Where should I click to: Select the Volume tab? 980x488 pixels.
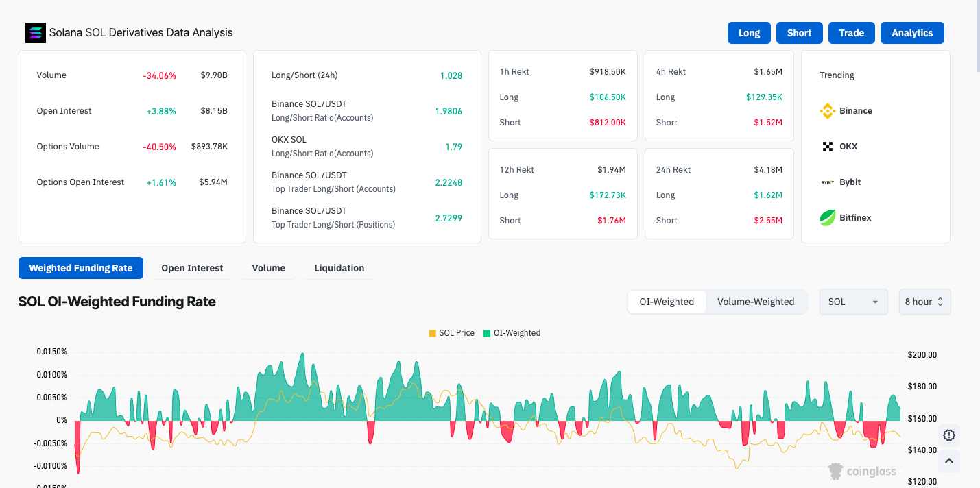268,268
